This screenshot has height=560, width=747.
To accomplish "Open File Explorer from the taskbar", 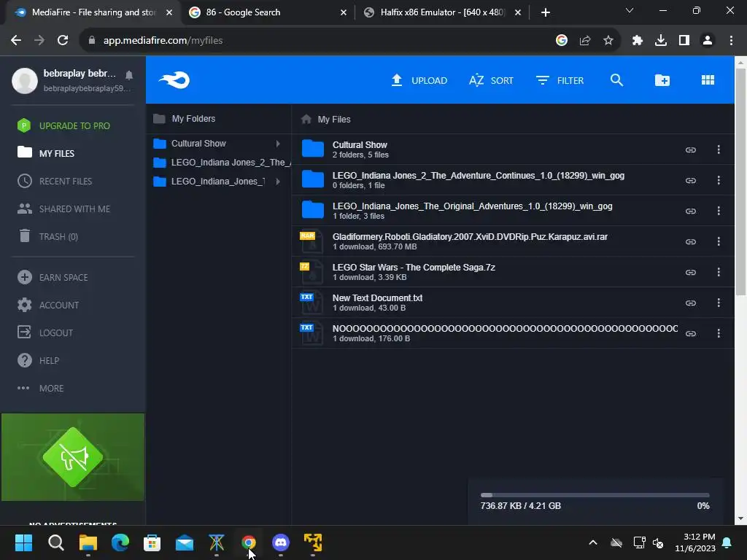I will [x=88, y=542].
